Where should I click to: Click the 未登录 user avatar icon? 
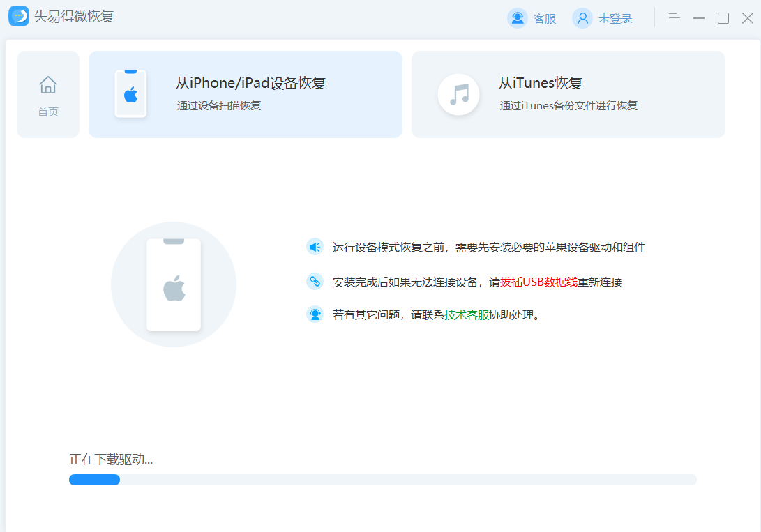click(x=582, y=18)
